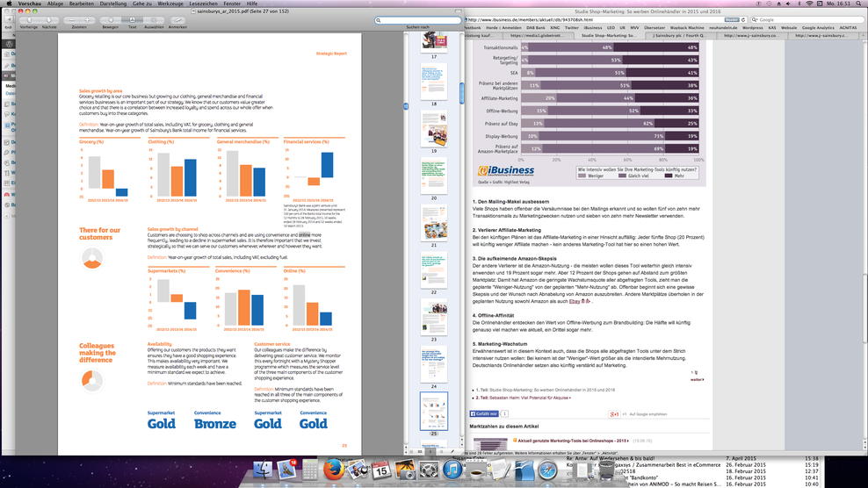Screen dimensions: 868x488
Task: Open the Ablage menu
Action: 54,4
